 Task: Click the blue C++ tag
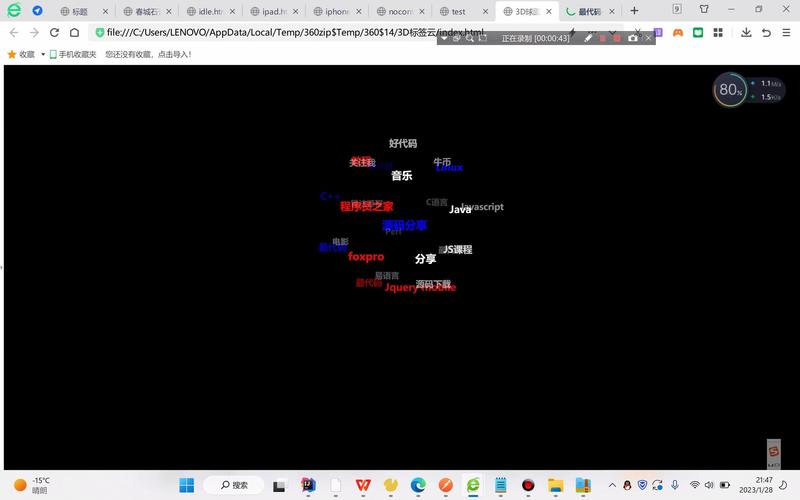coord(330,196)
